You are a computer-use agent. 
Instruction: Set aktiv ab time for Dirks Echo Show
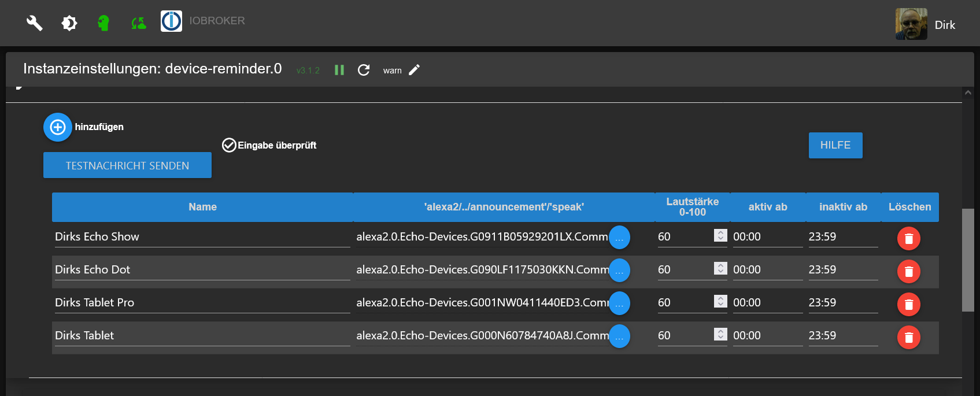[768, 236]
